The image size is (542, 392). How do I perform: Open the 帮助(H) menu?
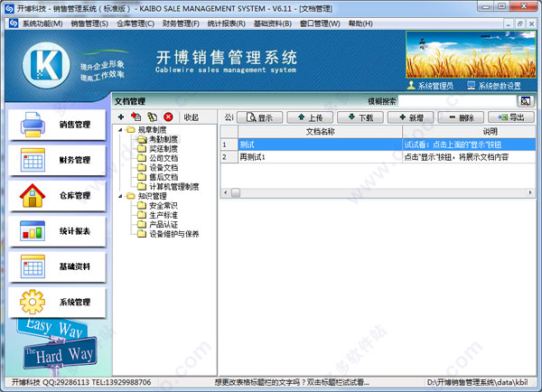pos(360,23)
